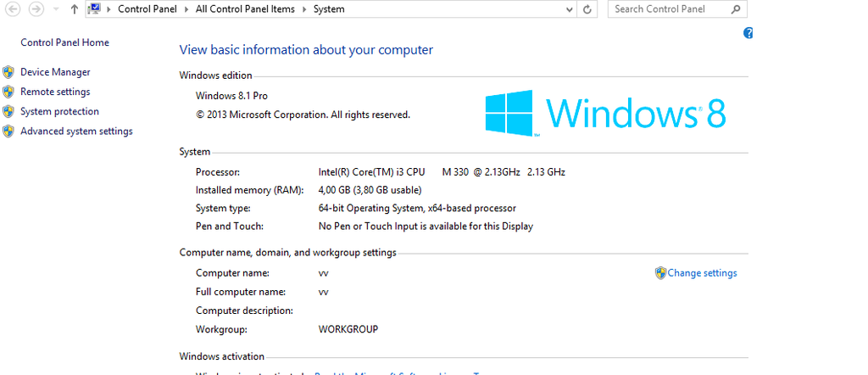Click the Windows edition section heading

[216, 76]
